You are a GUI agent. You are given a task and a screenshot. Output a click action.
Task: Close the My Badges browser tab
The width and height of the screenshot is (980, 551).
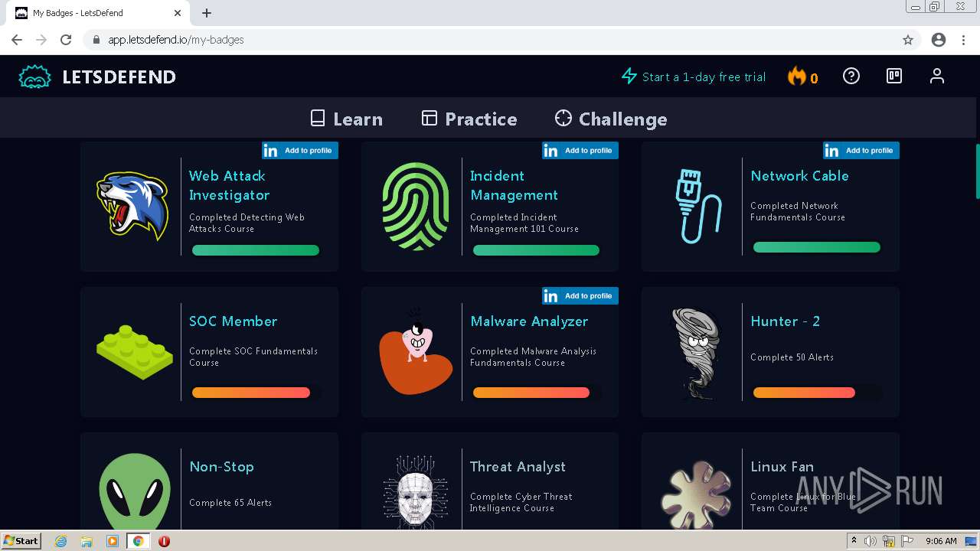pos(178,13)
